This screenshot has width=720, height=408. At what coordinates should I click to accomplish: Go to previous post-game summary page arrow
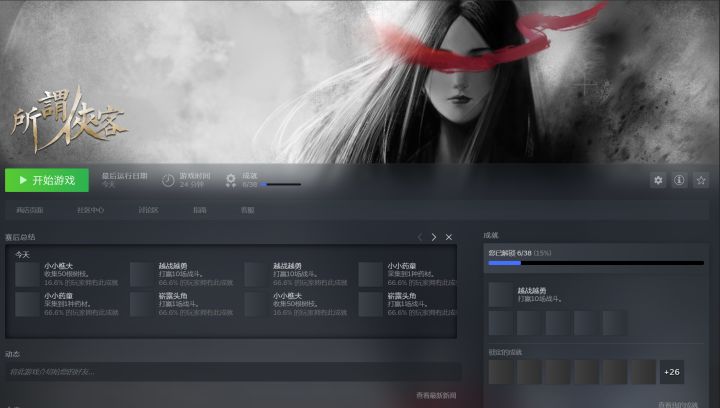(420, 237)
